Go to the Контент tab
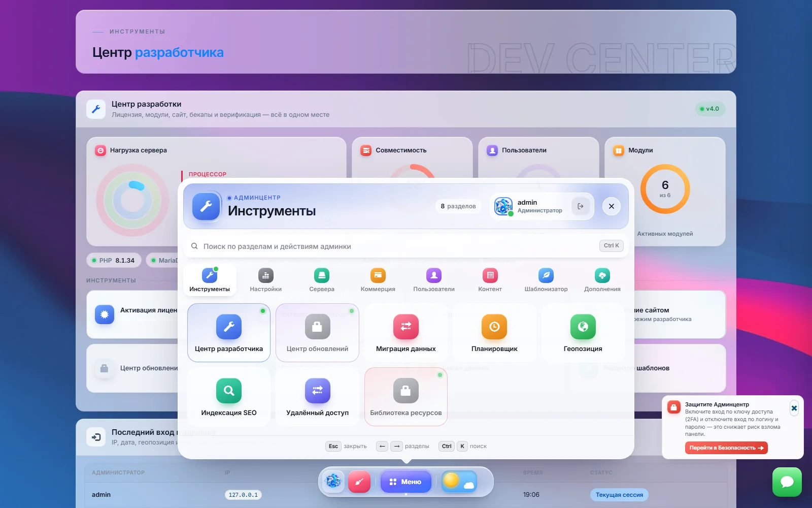812x508 pixels. 490,280
